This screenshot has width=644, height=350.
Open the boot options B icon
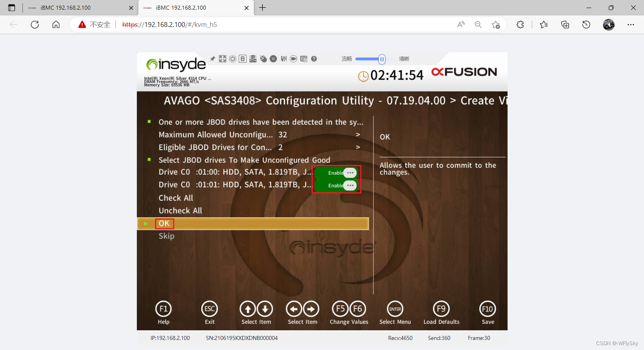point(243,59)
